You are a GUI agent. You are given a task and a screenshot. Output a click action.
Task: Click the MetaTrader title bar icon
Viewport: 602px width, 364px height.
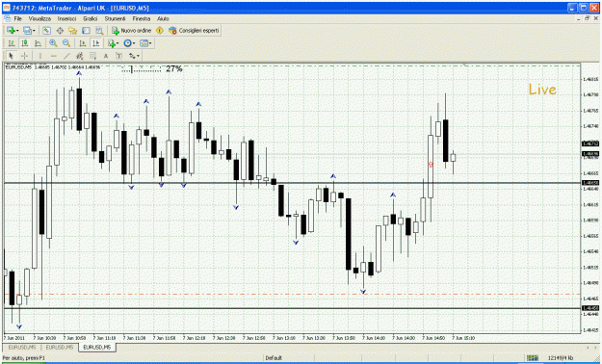pyautogui.click(x=7, y=8)
